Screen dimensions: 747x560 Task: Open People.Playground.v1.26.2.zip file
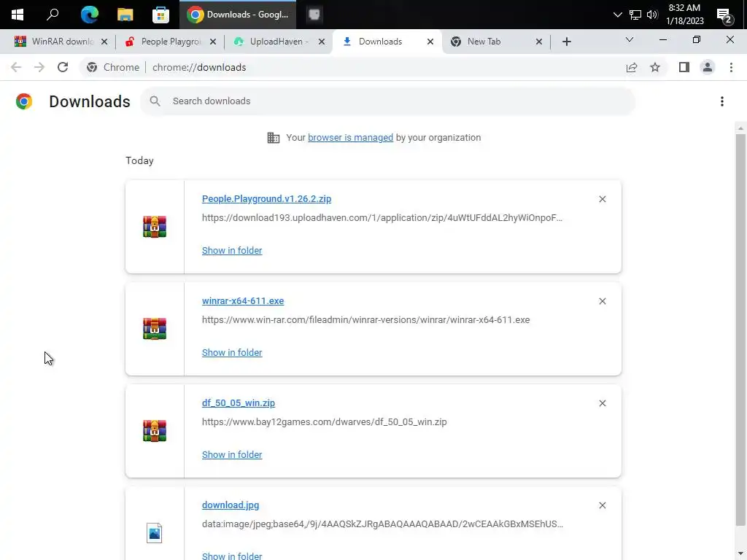pos(266,199)
